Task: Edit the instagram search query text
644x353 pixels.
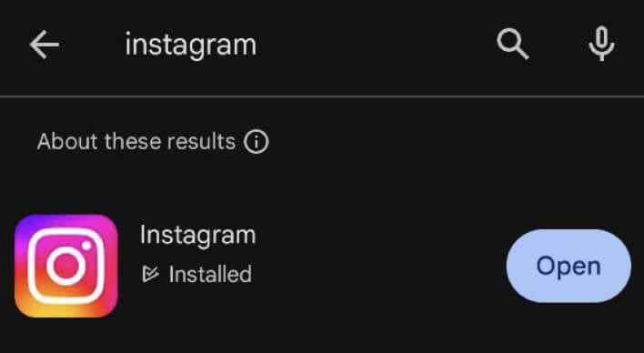Action: click(191, 45)
